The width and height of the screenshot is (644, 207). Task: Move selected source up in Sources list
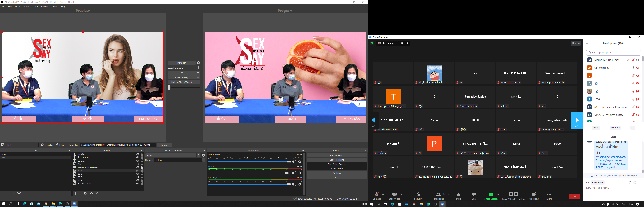[x=91, y=193]
